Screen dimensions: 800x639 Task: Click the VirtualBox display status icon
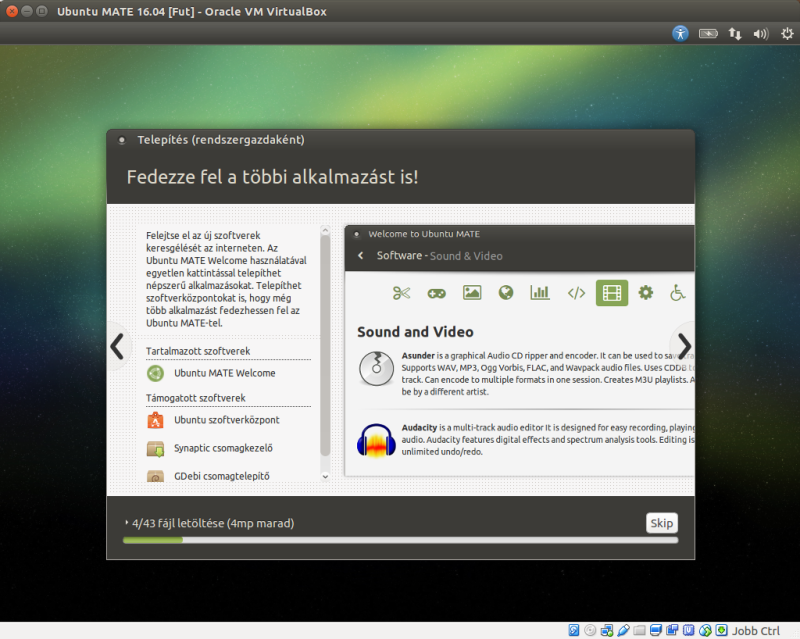point(656,630)
